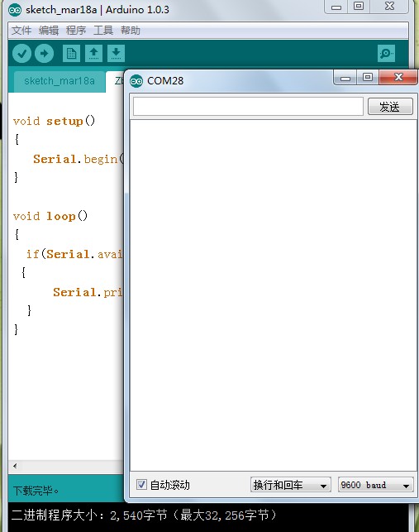This screenshot has width=419, height=532.
Task: Open the Serial Monitor magnifier icon
Action: click(387, 53)
